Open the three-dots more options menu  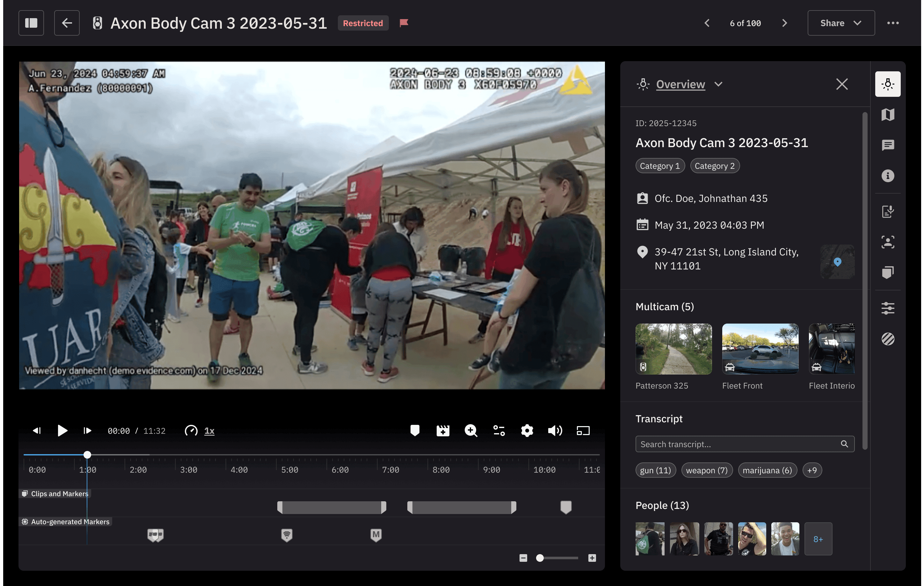892,23
